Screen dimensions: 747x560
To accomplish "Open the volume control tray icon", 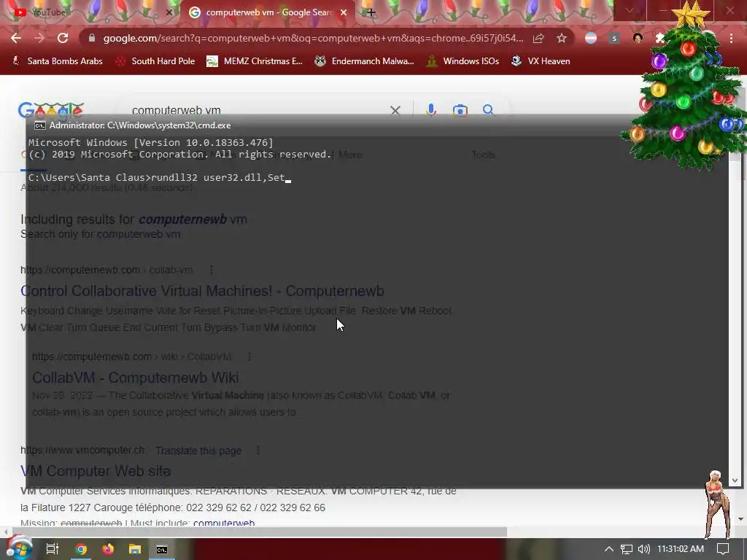I will pos(643,549).
